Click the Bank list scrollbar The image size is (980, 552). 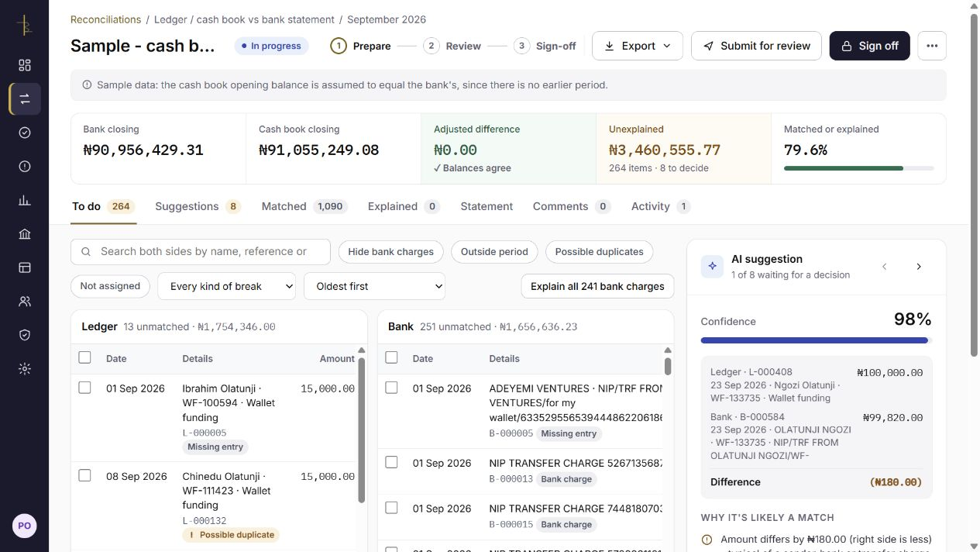click(x=668, y=366)
